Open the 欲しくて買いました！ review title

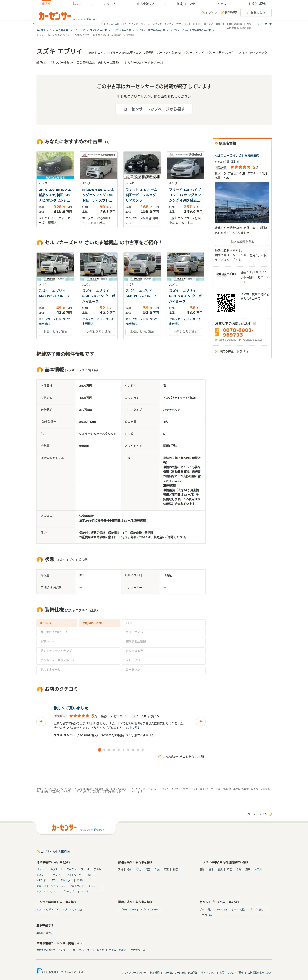[73, 708]
